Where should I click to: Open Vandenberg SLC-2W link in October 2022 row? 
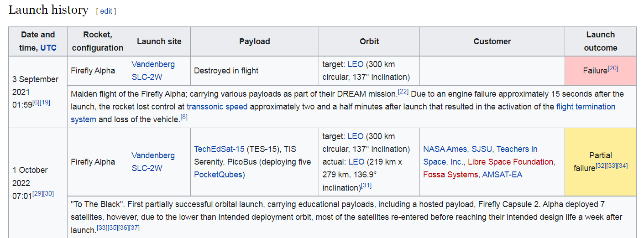click(x=153, y=161)
